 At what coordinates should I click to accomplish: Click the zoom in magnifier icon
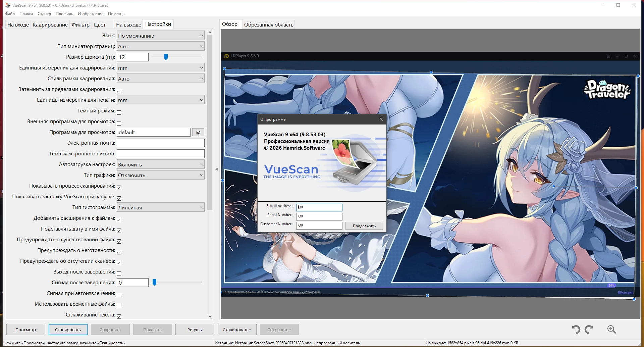[x=611, y=330]
